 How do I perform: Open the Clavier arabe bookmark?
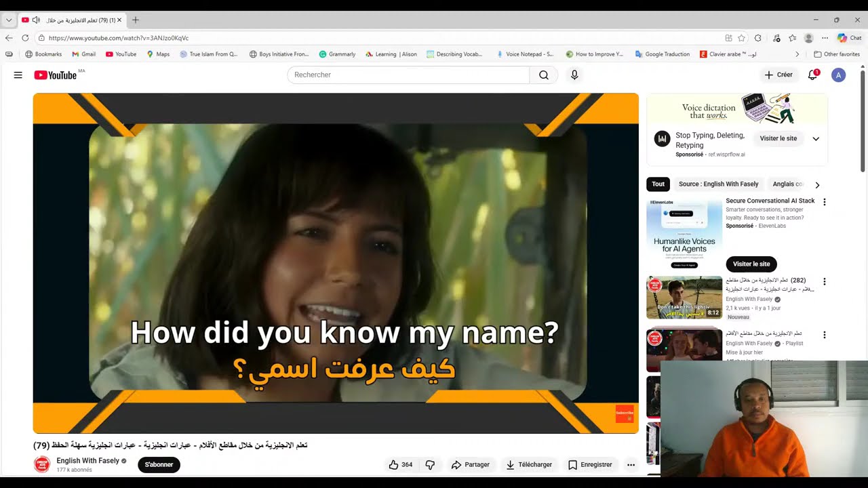728,54
